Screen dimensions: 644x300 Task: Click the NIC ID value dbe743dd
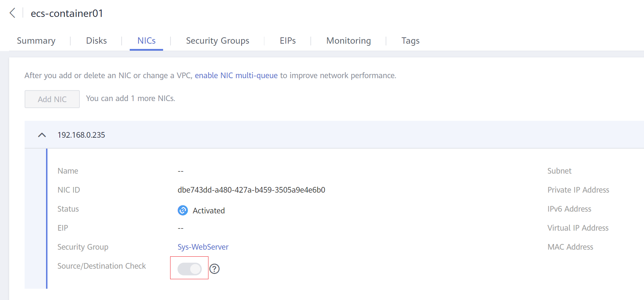pos(251,190)
